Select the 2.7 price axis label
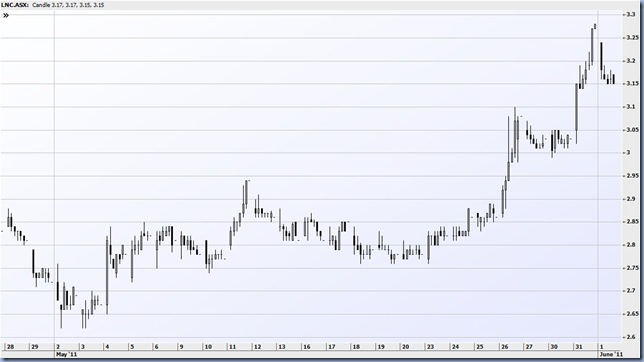This screenshot has width=644, height=362. tap(630, 291)
